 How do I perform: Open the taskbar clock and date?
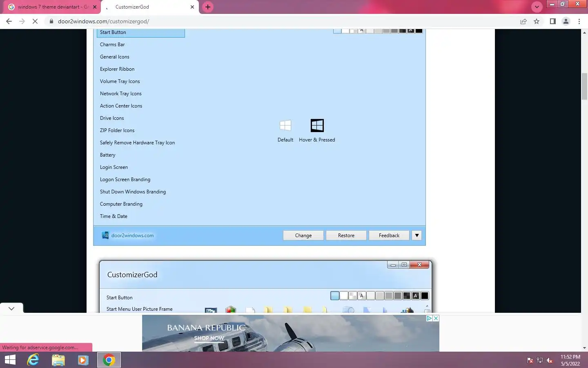(570, 360)
